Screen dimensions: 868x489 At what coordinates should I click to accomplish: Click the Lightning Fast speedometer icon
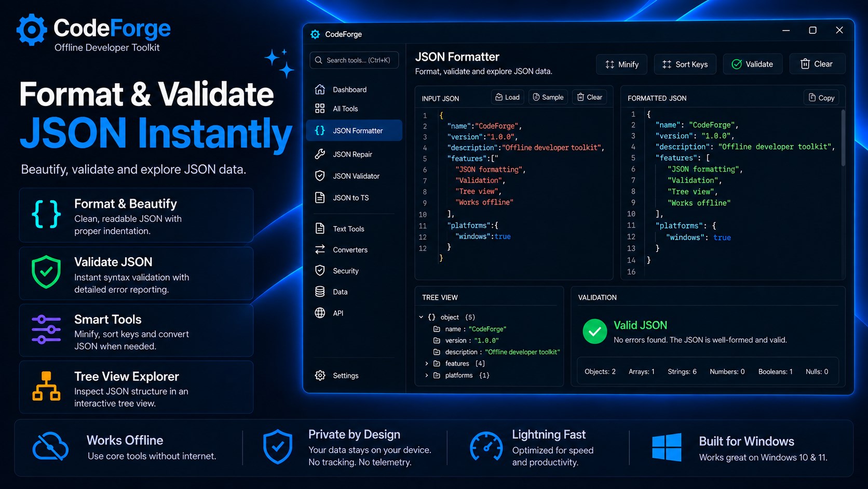click(486, 447)
